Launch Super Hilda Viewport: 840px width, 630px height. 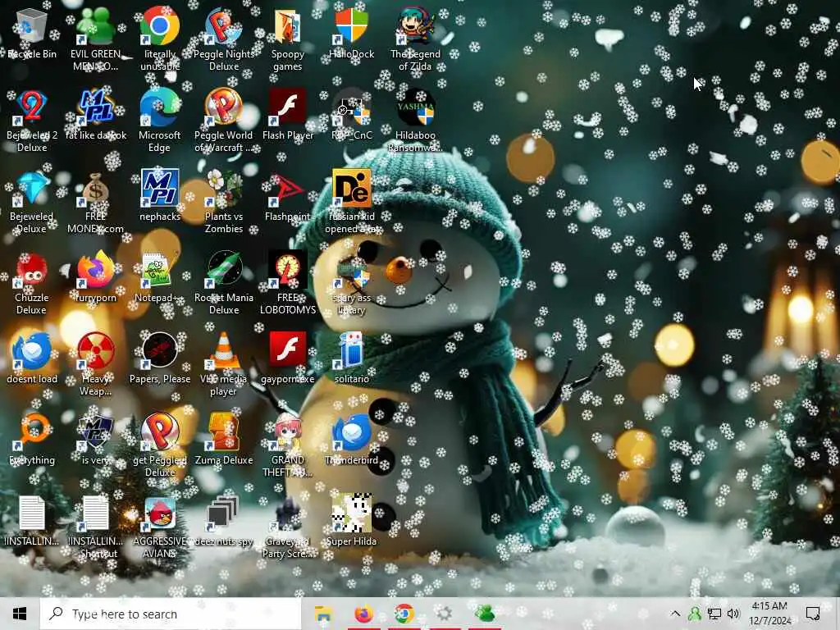(351, 521)
